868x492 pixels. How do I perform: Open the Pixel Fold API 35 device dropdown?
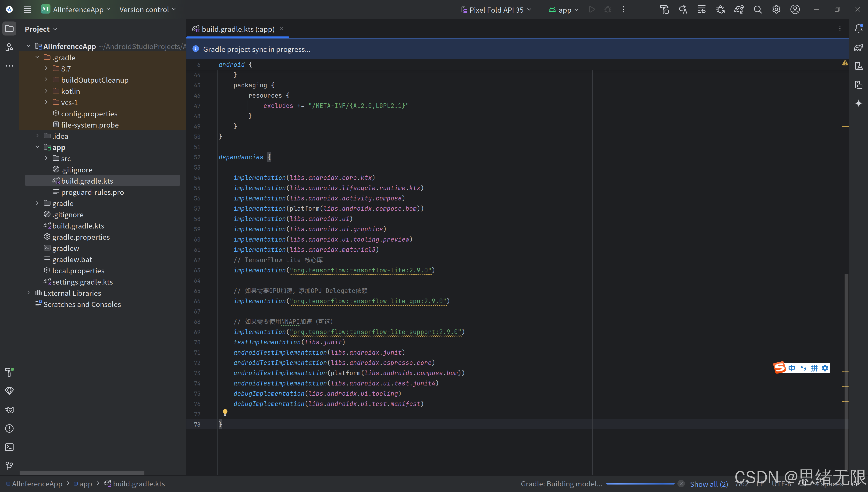(496, 9)
